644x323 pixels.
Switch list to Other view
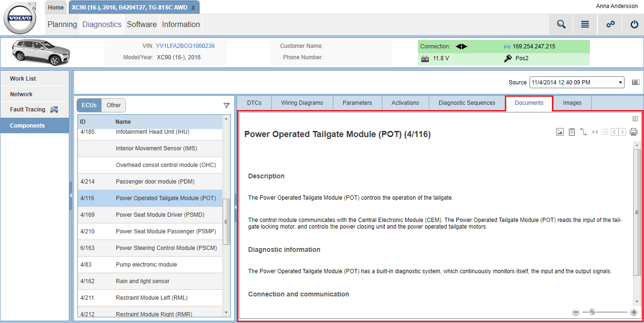click(114, 105)
